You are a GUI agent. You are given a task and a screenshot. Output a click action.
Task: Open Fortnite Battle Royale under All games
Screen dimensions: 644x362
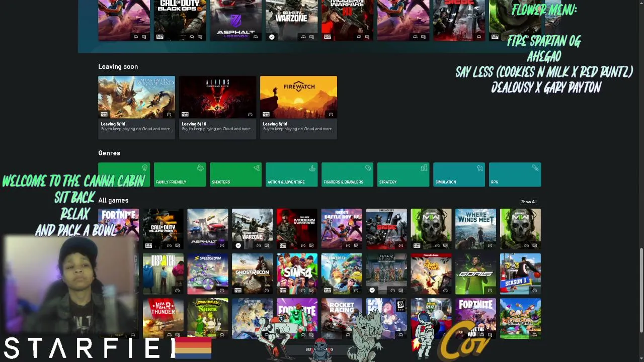click(x=342, y=229)
